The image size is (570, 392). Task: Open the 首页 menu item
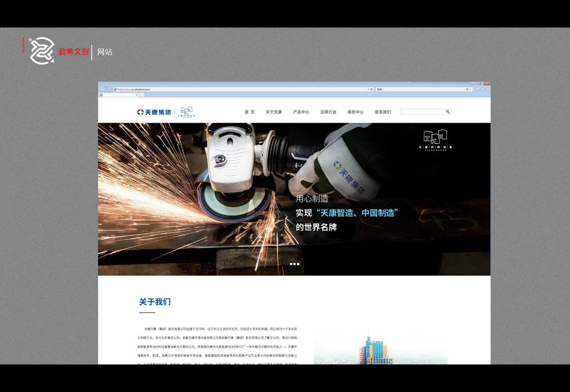250,112
